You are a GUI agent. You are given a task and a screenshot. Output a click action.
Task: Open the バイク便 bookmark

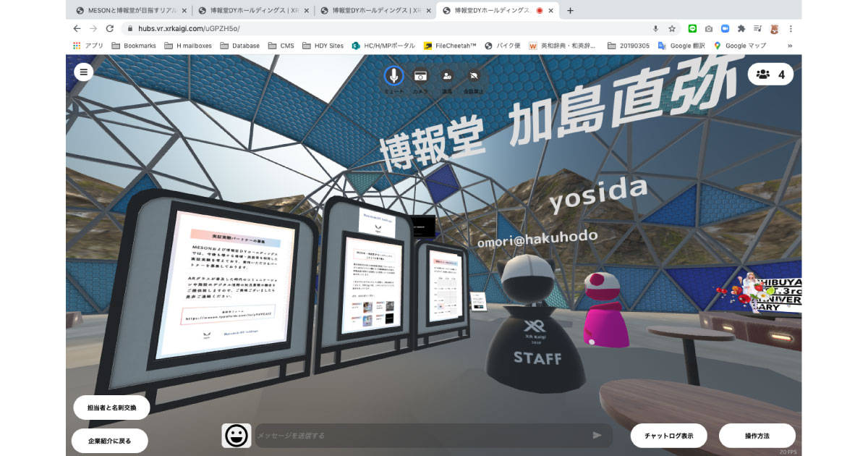(503, 45)
